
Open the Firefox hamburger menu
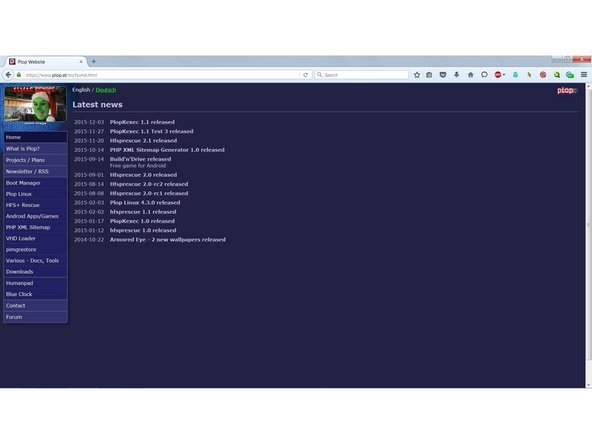pos(584,75)
